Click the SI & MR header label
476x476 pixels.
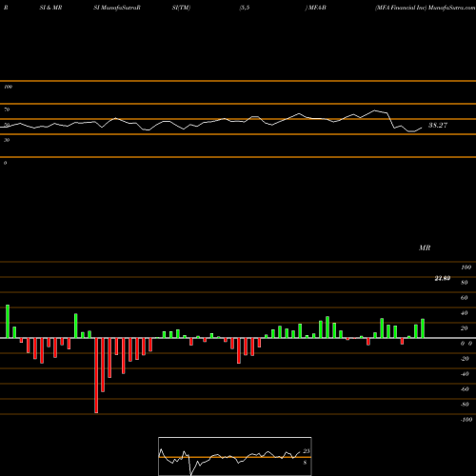50,8
